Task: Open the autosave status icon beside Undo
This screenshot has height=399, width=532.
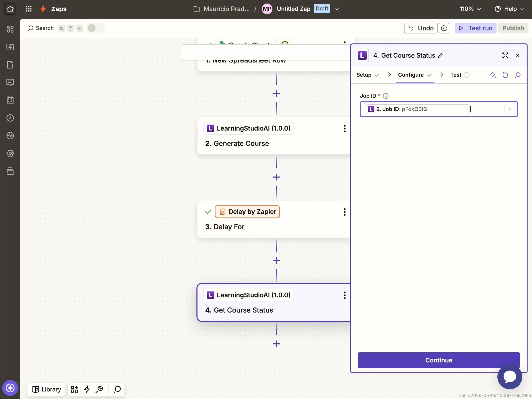Action: (444, 28)
